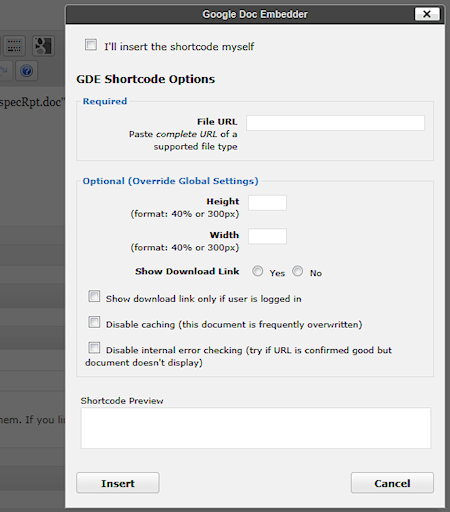The height and width of the screenshot is (512, 450).
Task: Focus the Height input box
Action: (x=267, y=203)
